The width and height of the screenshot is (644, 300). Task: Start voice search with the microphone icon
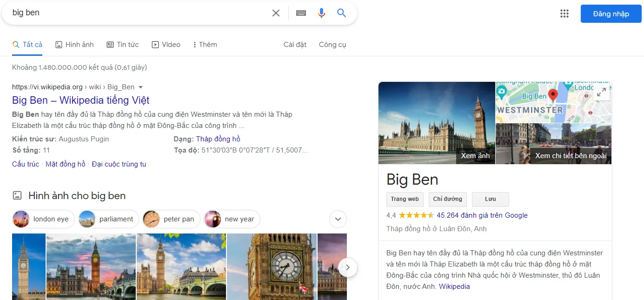pos(321,13)
